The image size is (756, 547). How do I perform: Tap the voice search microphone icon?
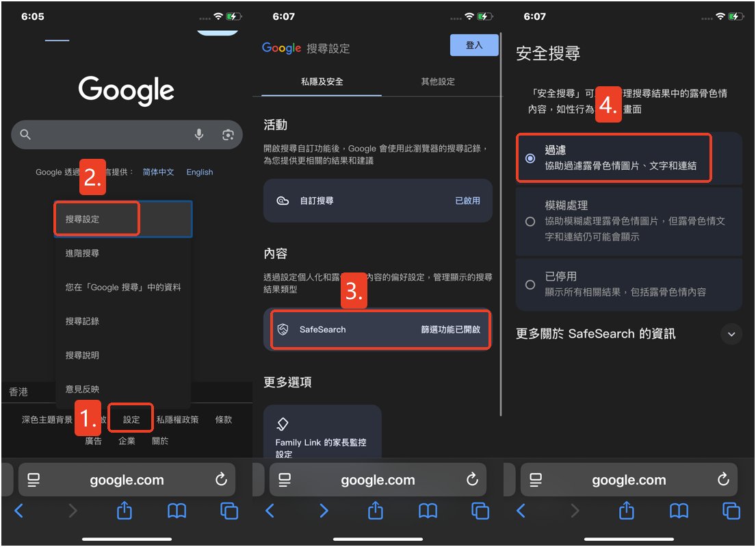pos(199,135)
